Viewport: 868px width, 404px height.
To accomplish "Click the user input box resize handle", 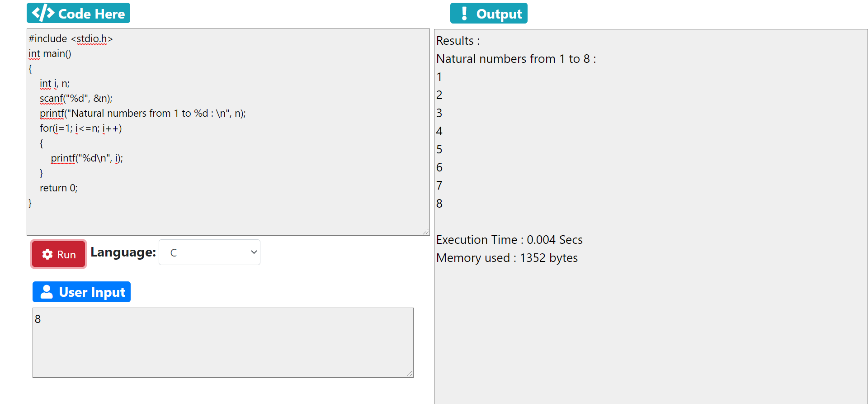I will (410, 374).
